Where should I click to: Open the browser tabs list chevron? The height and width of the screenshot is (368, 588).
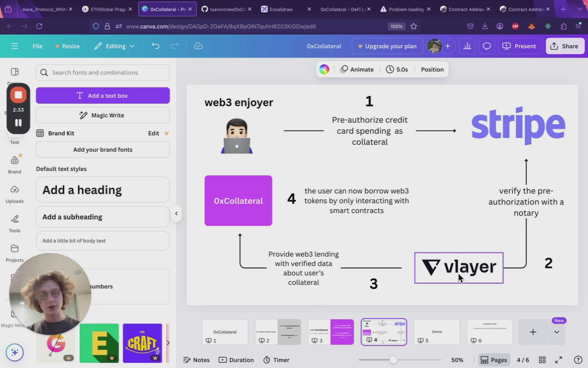pos(579,9)
